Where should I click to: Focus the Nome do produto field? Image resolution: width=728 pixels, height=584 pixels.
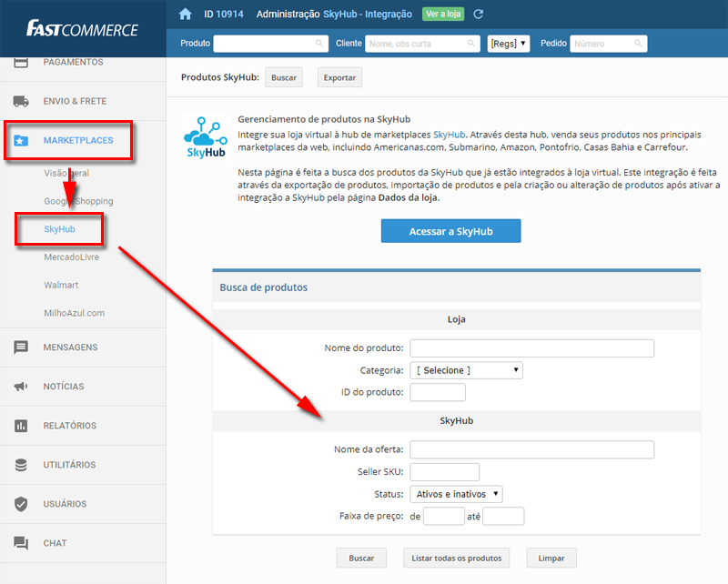pyautogui.click(x=532, y=348)
